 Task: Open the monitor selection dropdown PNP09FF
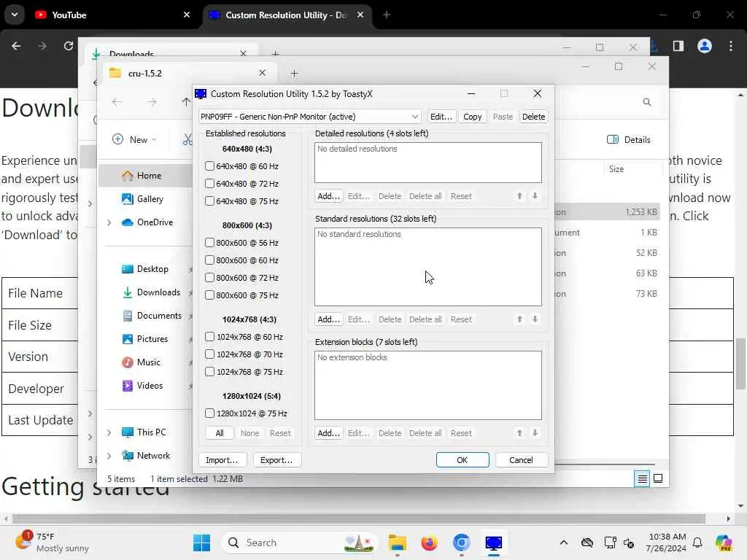coord(309,117)
